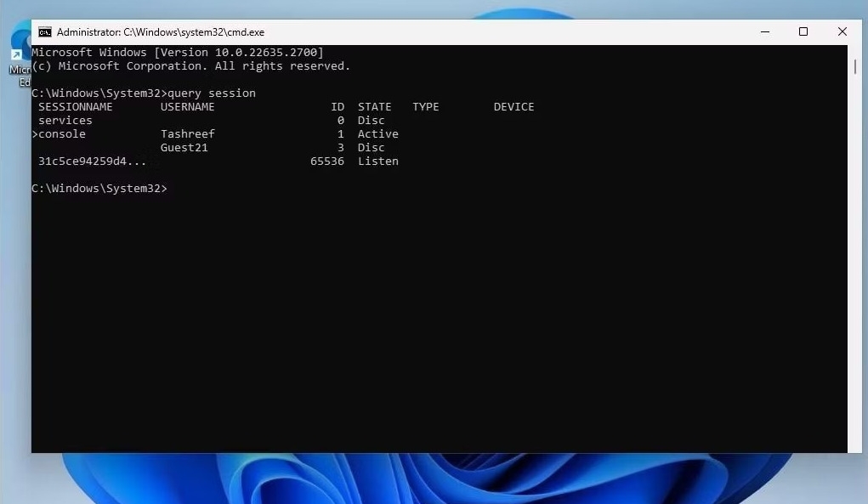
Task: Click the last C:\Windows\System32> prompt line
Action: coord(99,189)
